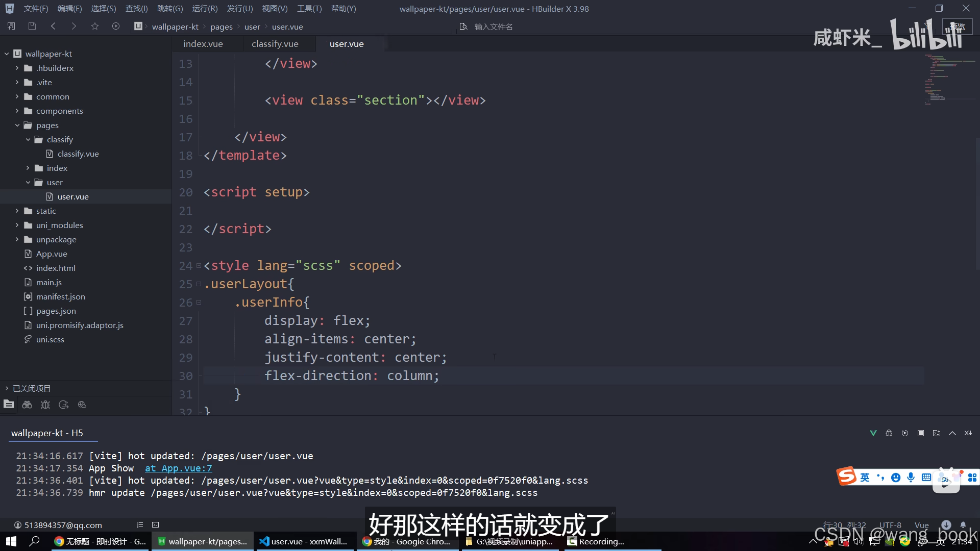
Task: Open Windows Start menu
Action: [x=11, y=541]
